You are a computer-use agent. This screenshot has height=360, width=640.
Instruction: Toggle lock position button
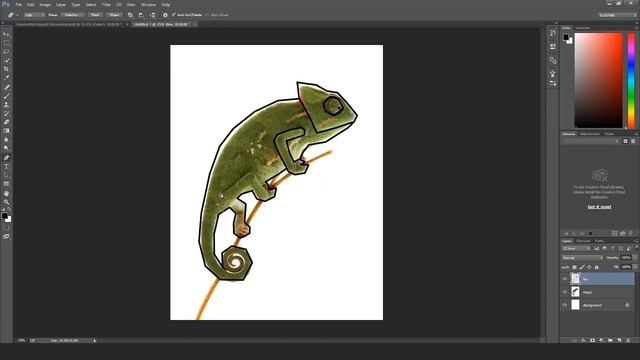pyautogui.click(x=589, y=267)
